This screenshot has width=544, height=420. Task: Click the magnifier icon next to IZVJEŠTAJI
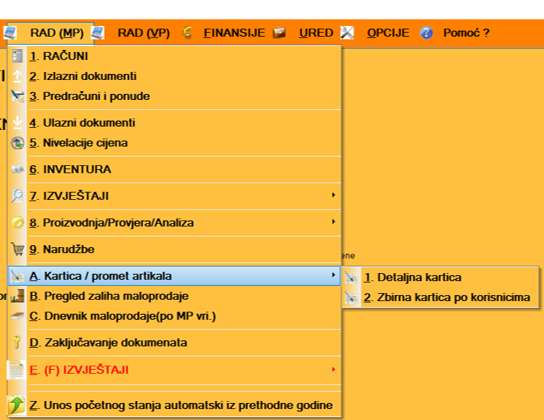click(x=17, y=196)
